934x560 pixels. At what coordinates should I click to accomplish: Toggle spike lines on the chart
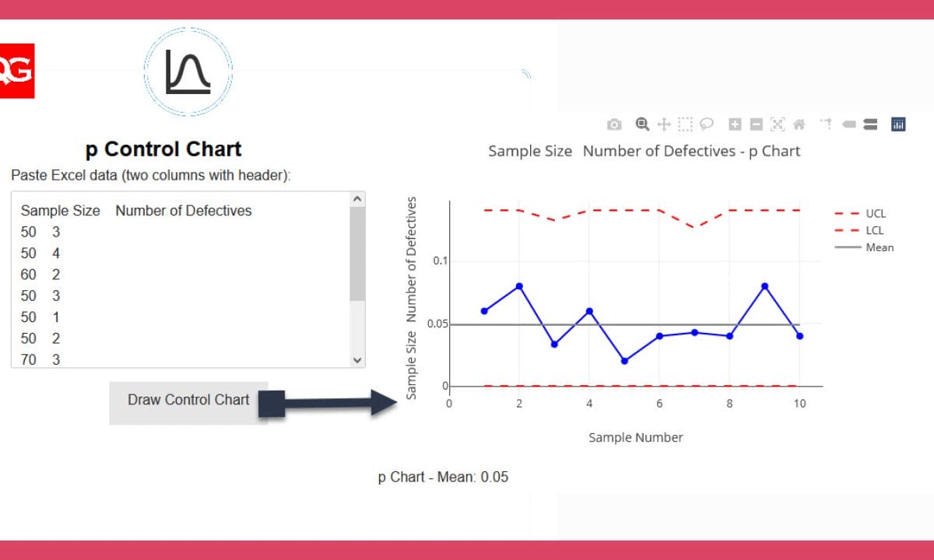pyautogui.click(x=826, y=124)
